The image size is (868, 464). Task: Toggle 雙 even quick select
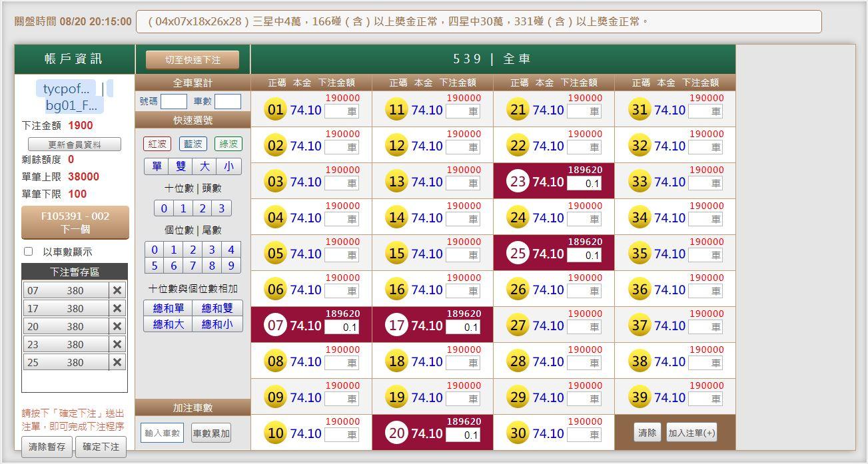[x=181, y=166]
